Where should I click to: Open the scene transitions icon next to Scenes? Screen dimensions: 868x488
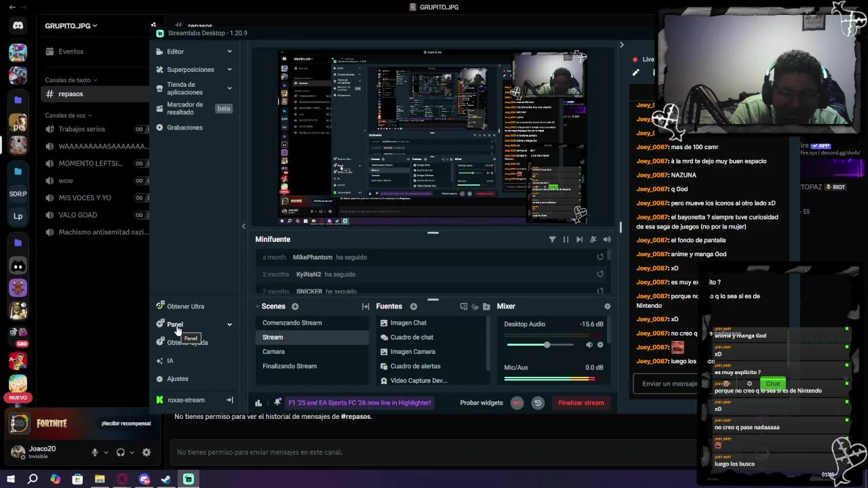[366, 306]
